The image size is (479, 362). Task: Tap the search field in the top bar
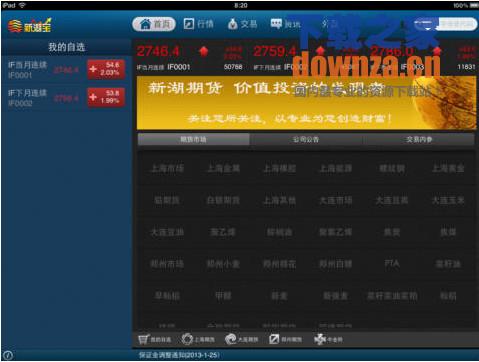pos(445,24)
